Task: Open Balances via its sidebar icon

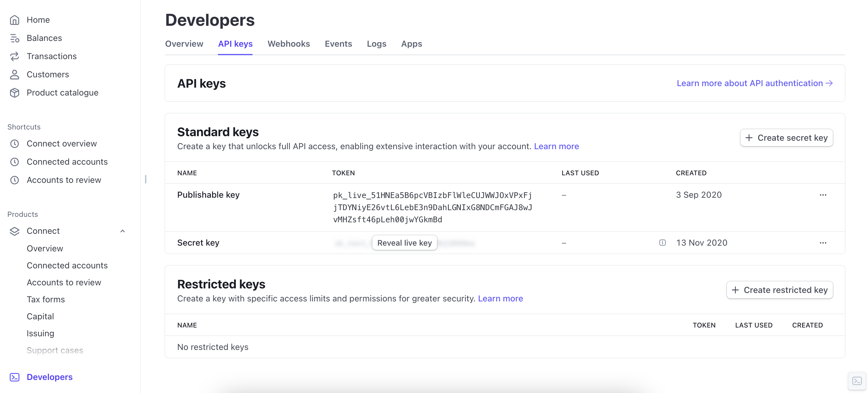Action: click(x=15, y=38)
